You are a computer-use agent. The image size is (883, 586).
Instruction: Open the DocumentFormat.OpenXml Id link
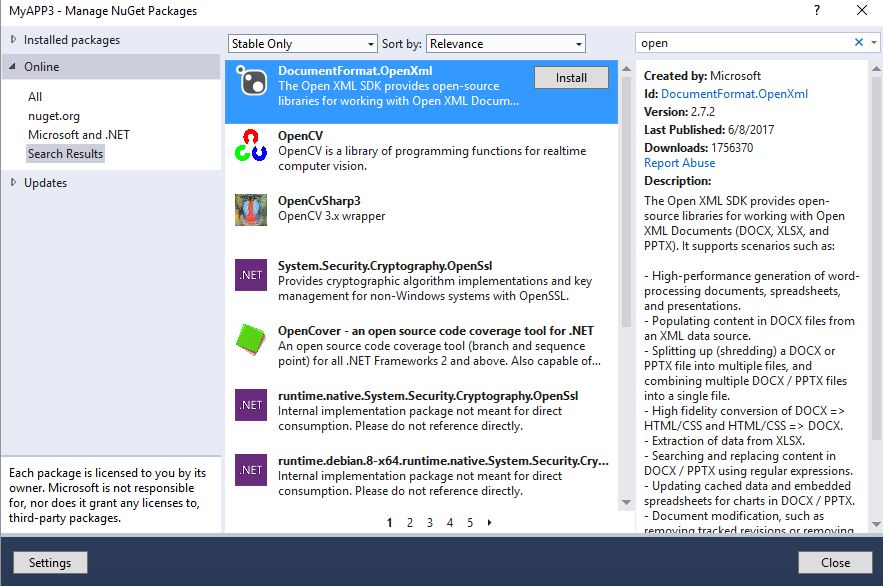coord(734,93)
